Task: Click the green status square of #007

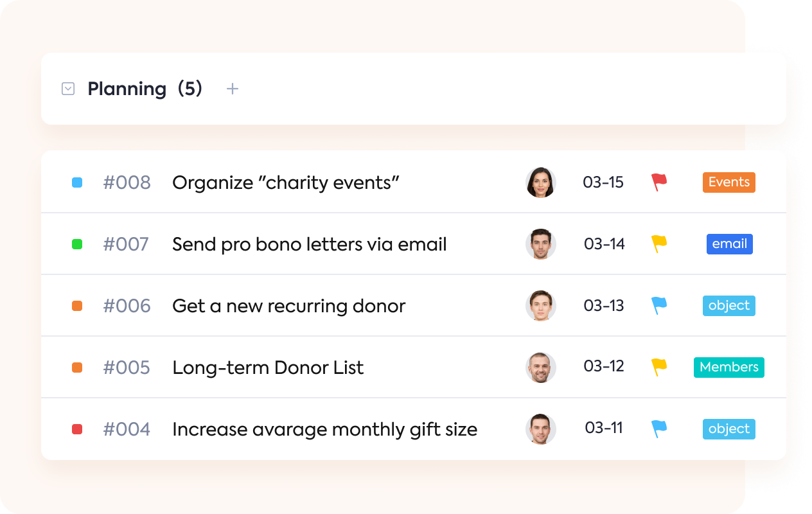Action: coord(77,244)
